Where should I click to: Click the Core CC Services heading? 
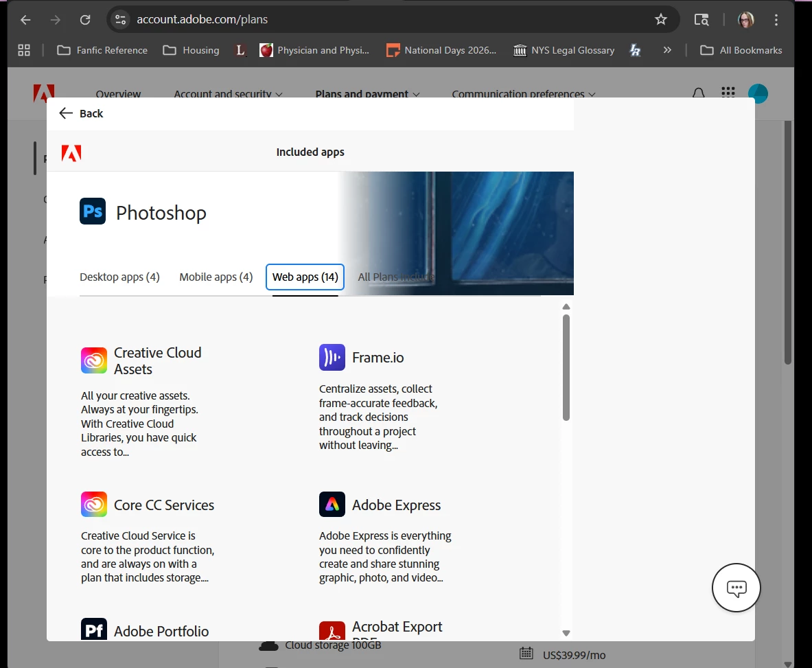click(164, 505)
